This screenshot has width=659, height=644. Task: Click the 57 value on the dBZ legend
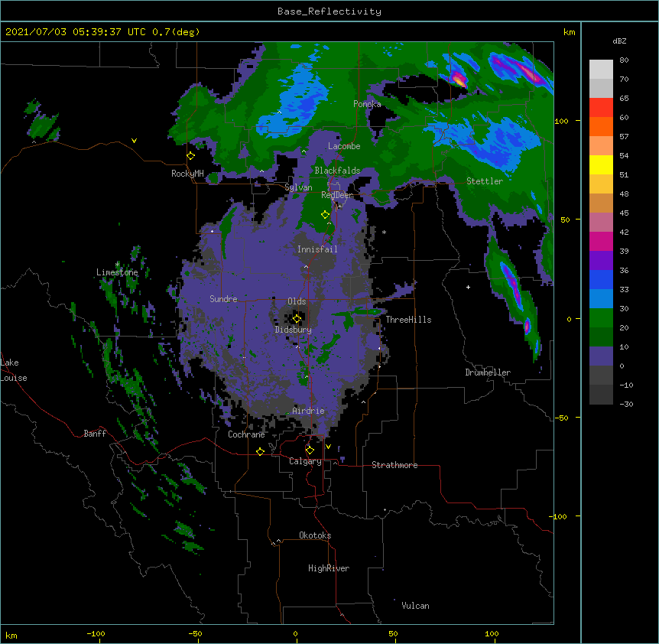(624, 137)
